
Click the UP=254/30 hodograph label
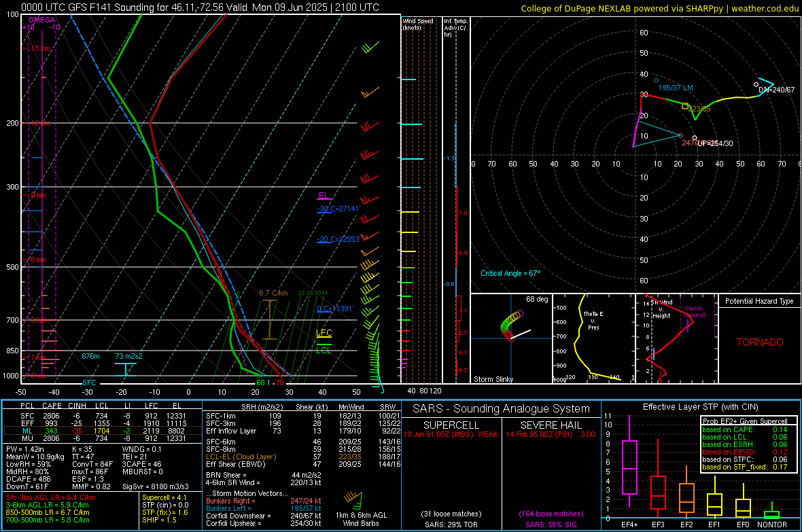click(x=715, y=143)
